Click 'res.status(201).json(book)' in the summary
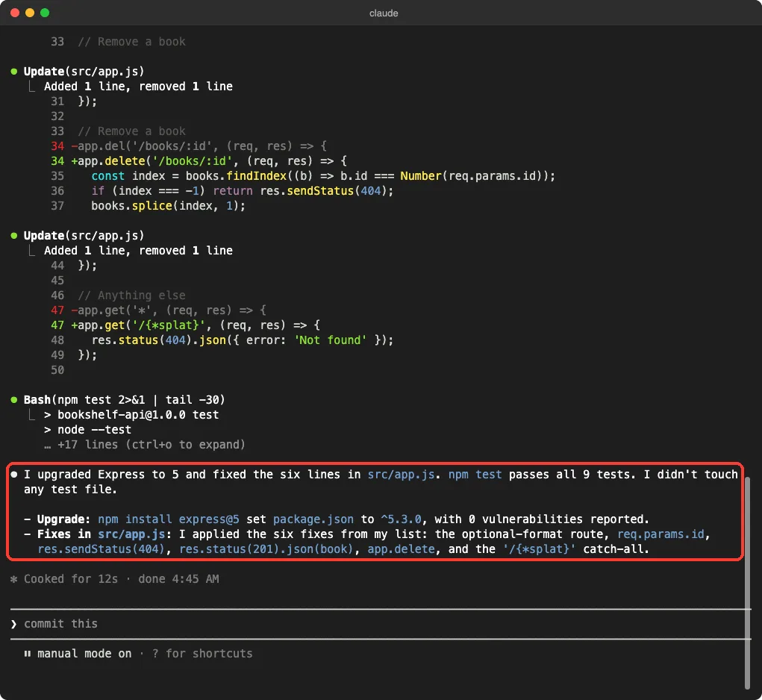 coord(266,549)
